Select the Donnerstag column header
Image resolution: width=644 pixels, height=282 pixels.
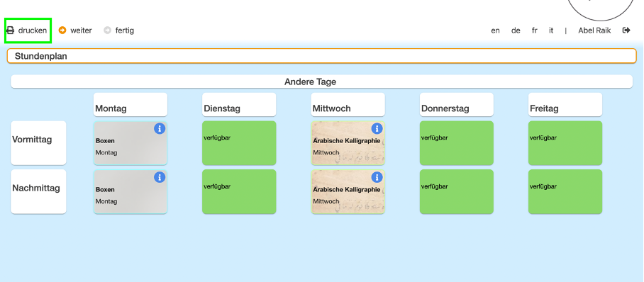pos(457,105)
